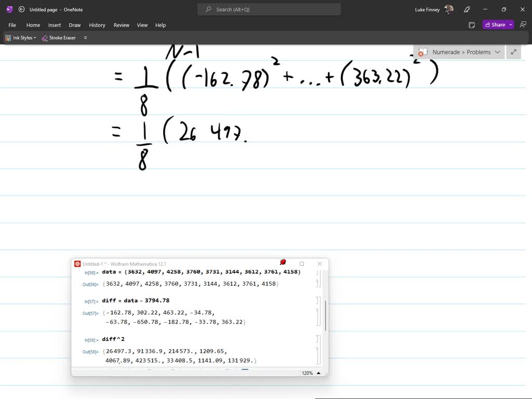Open the Ink Styles dropdown

tap(21, 37)
